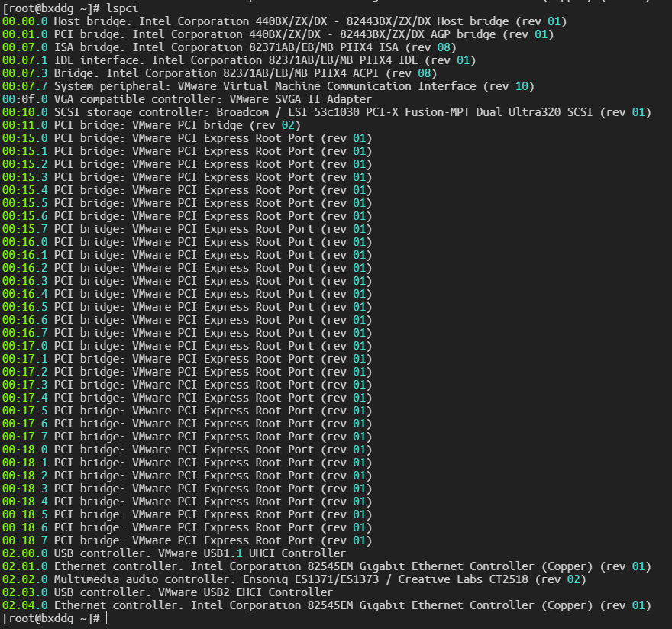Image resolution: width=672 pixels, height=629 pixels.
Task: Click the 02:02.0 Multimedia audio controller line
Action: point(294,579)
